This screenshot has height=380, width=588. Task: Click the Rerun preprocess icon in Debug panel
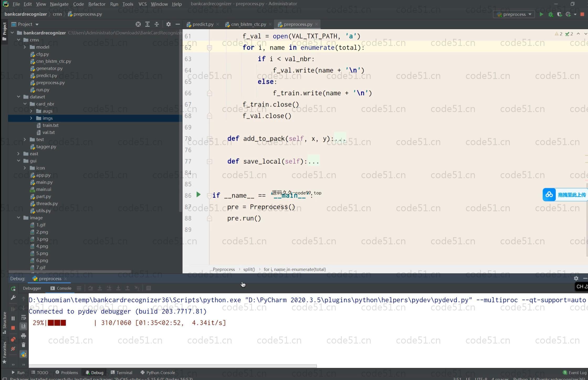pyautogui.click(x=13, y=289)
